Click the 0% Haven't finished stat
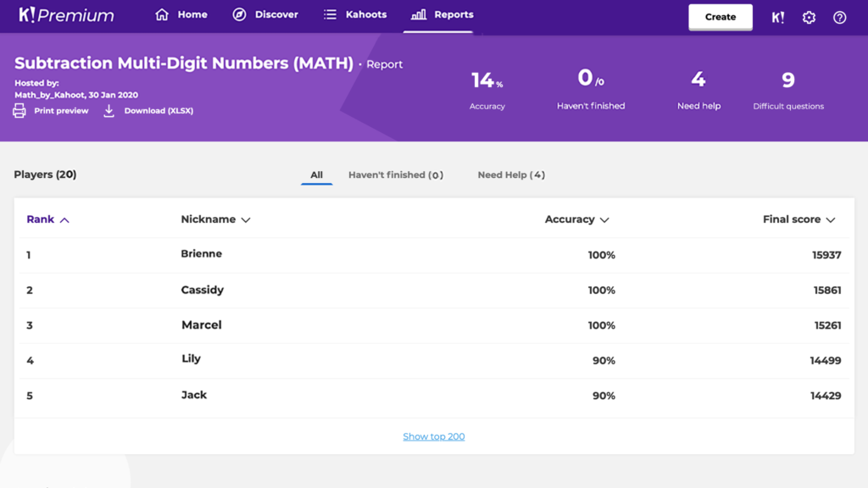 pyautogui.click(x=591, y=88)
